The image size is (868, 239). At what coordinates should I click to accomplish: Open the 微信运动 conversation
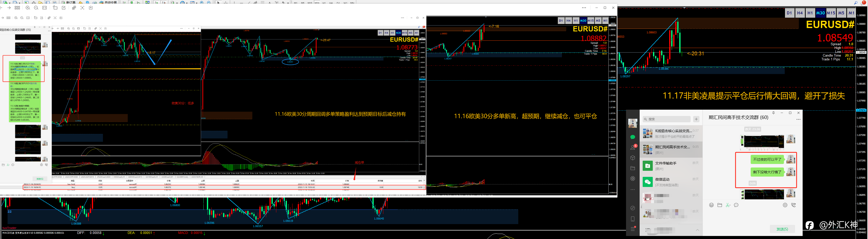coord(671,182)
